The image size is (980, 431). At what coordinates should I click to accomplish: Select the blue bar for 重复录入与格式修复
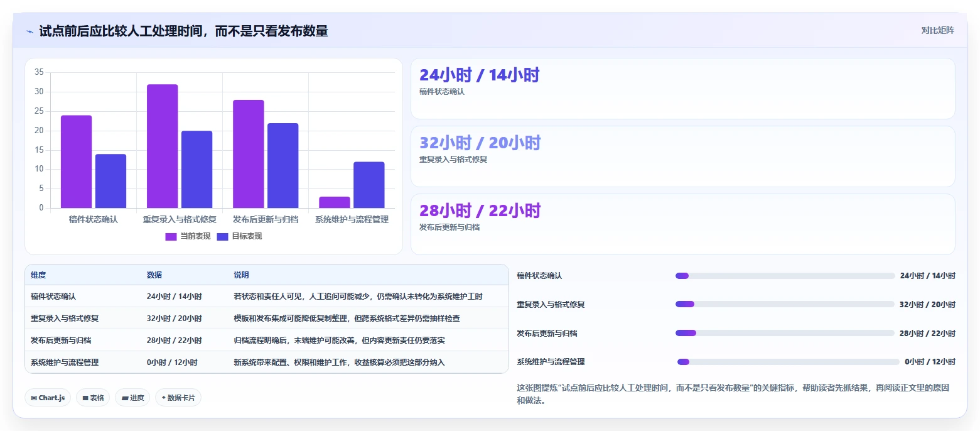(197, 169)
